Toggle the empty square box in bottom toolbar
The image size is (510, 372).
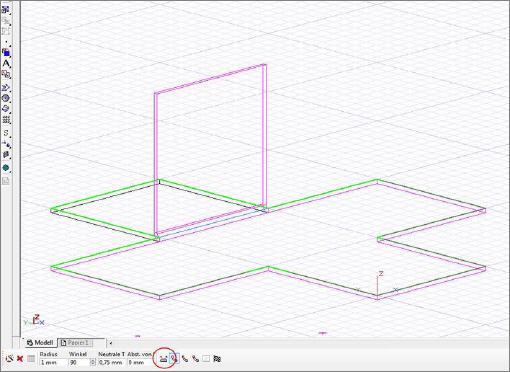pos(206,359)
